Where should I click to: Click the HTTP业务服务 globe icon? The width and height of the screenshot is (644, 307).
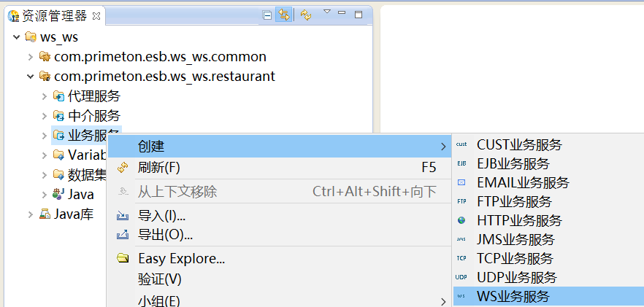pos(461,220)
